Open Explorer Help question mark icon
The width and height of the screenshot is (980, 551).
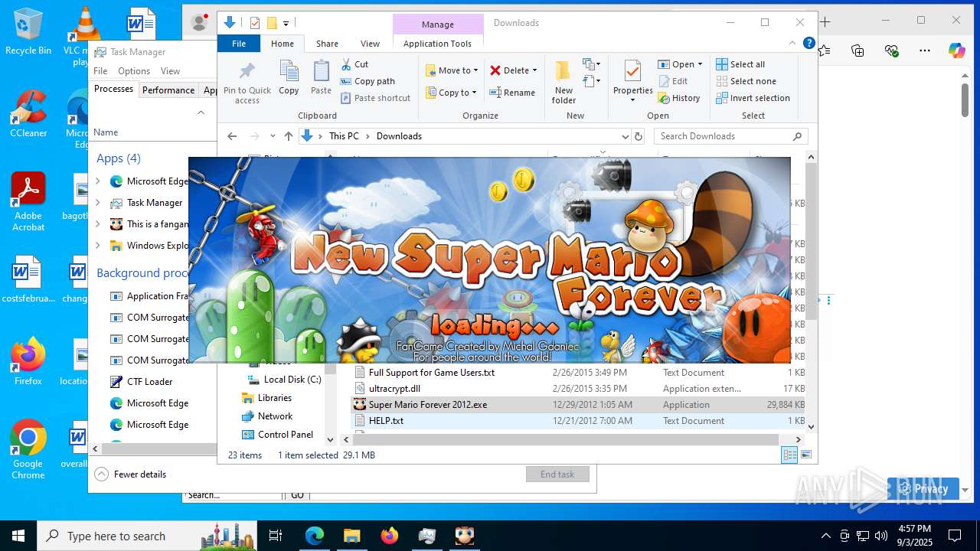808,44
